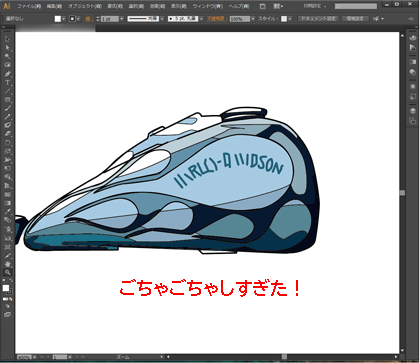
Task: Expand the opacity percentage dropdown
Action: click(x=253, y=19)
